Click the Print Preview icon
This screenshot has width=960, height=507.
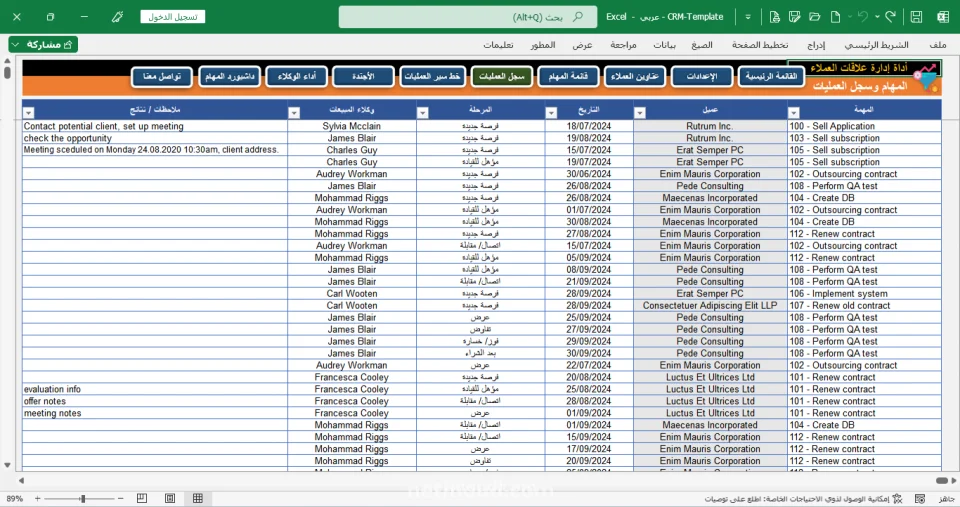774,17
